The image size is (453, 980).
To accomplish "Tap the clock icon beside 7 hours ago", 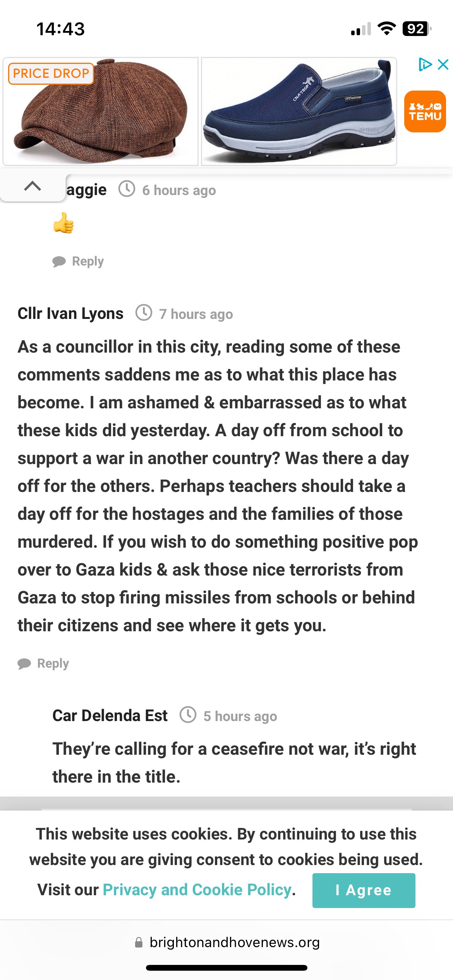I will click(x=144, y=313).
